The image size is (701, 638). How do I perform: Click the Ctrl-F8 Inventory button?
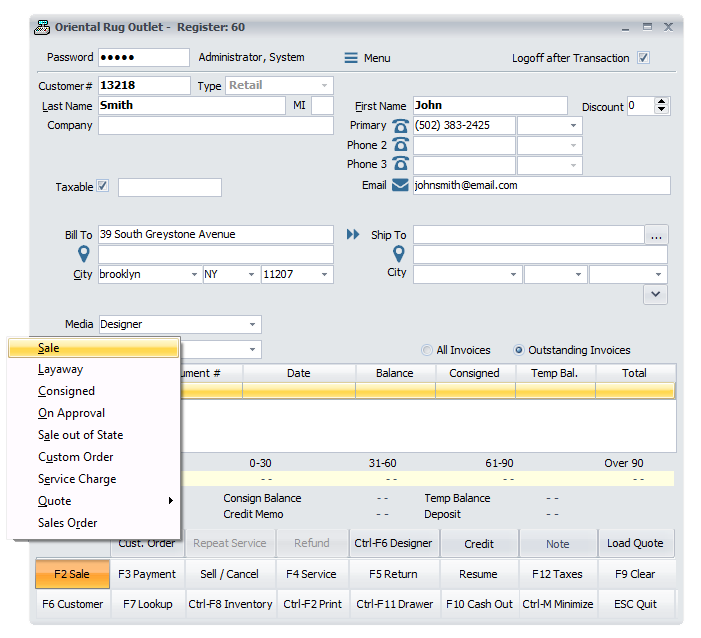point(230,604)
